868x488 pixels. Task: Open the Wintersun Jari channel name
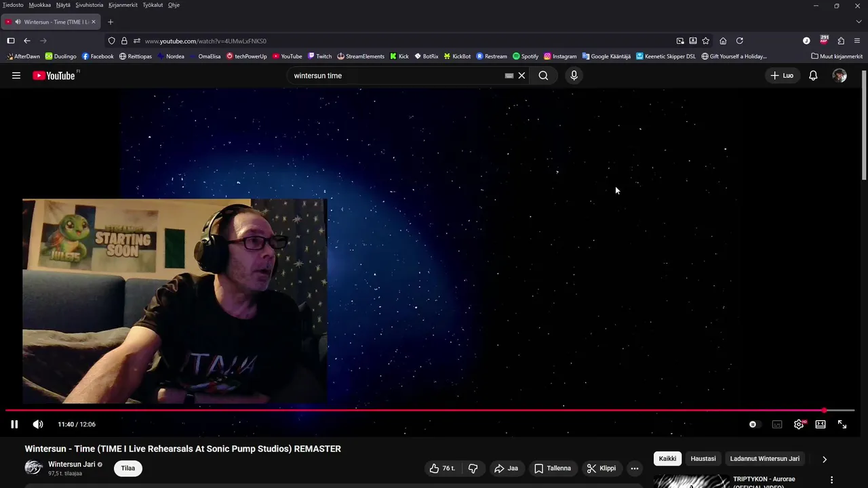click(x=71, y=464)
